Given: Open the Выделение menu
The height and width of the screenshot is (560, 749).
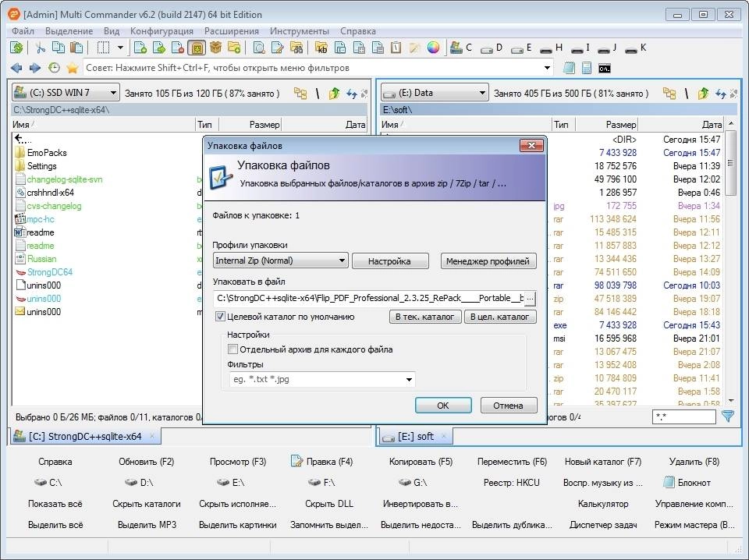Looking at the screenshot, I should click(69, 31).
